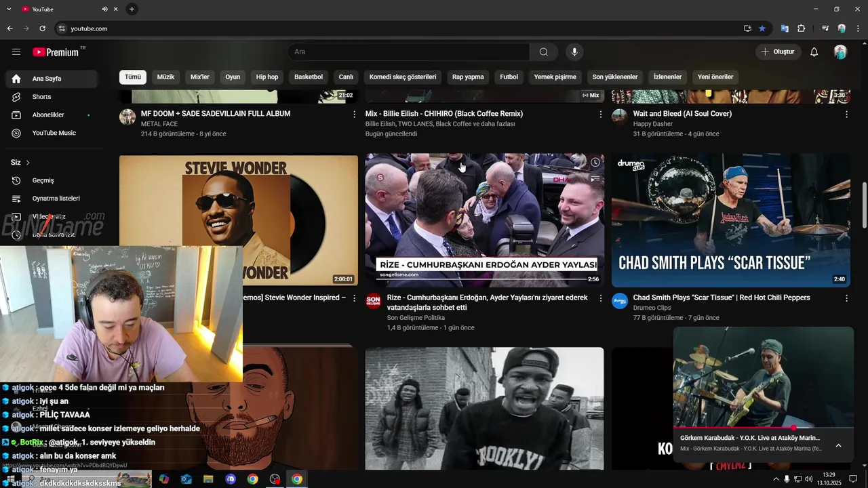This screenshot has height=488, width=868.
Task: Go to Ana Sayfa in sidebar
Action: pos(52,79)
